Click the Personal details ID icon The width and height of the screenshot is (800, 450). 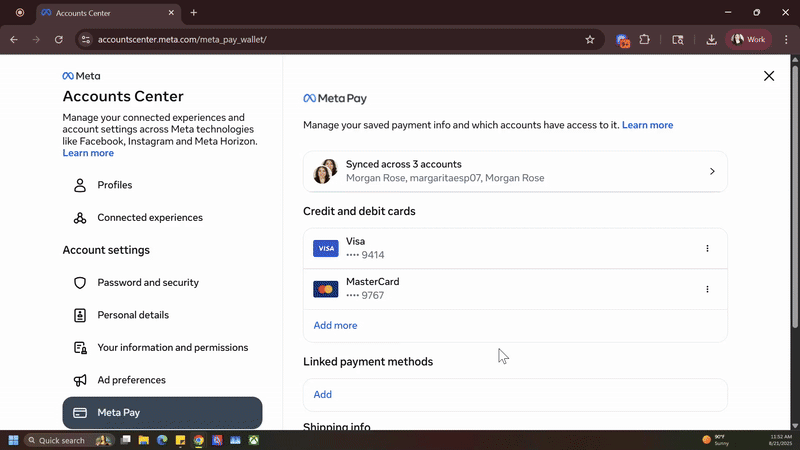pos(80,315)
